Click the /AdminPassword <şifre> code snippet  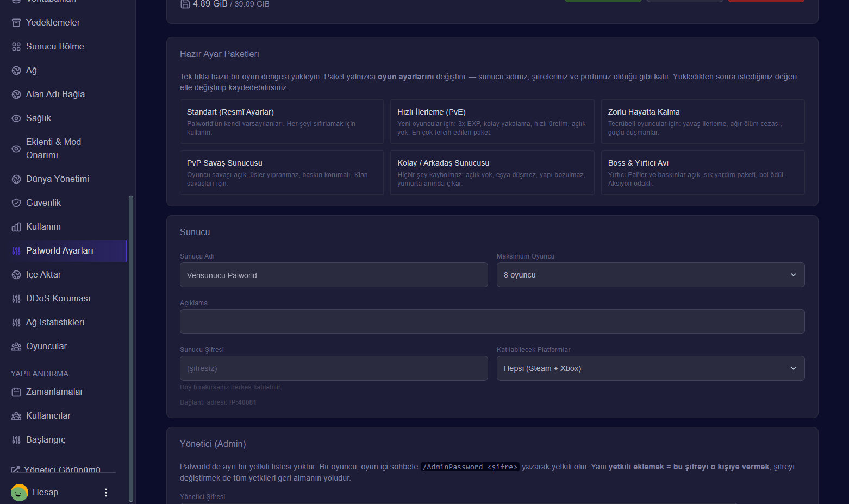click(x=470, y=467)
